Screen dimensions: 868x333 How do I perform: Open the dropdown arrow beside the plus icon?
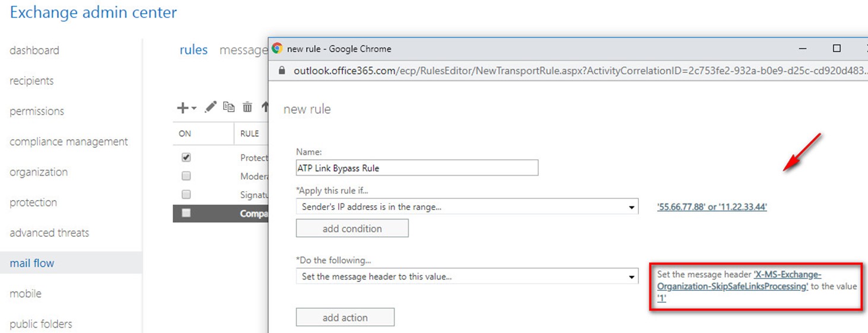point(194,109)
